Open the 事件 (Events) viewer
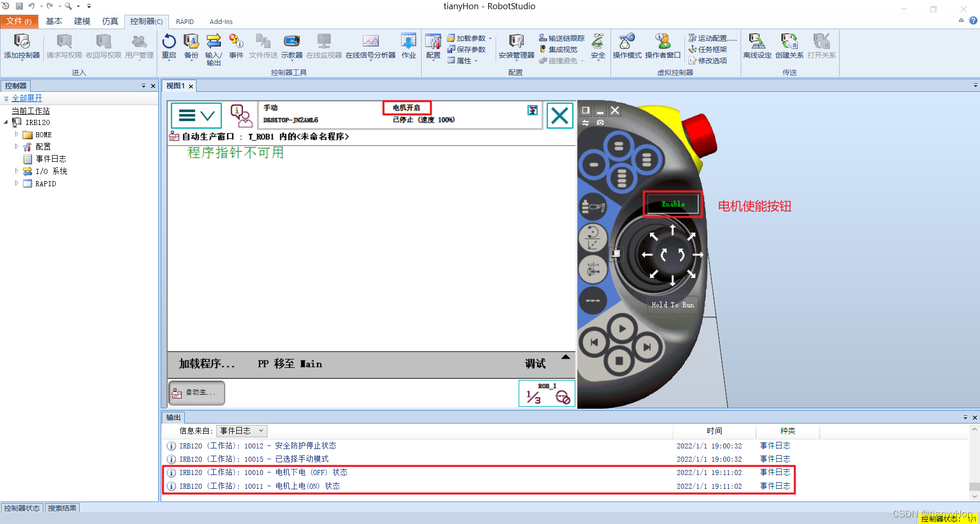 point(236,46)
